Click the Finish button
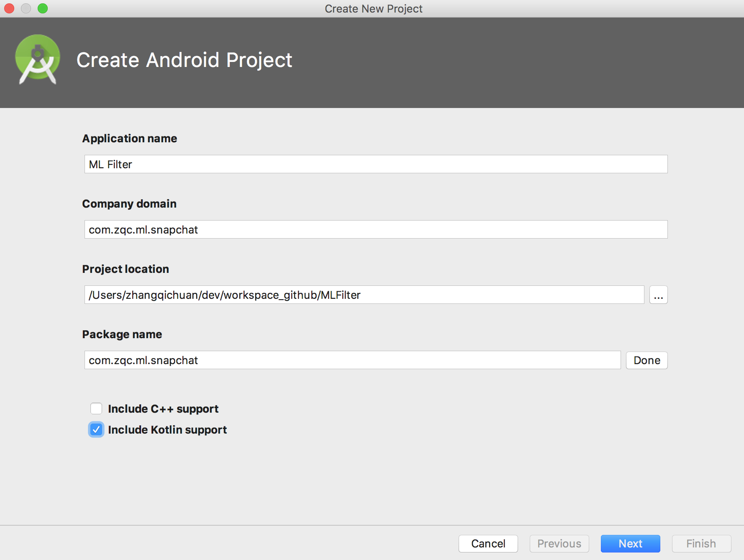The height and width of the screenshot is (560, 744). (x=701, y=543)
